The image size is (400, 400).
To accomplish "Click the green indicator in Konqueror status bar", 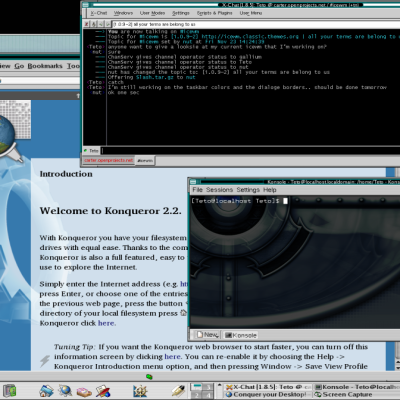I will coord(149,377).
